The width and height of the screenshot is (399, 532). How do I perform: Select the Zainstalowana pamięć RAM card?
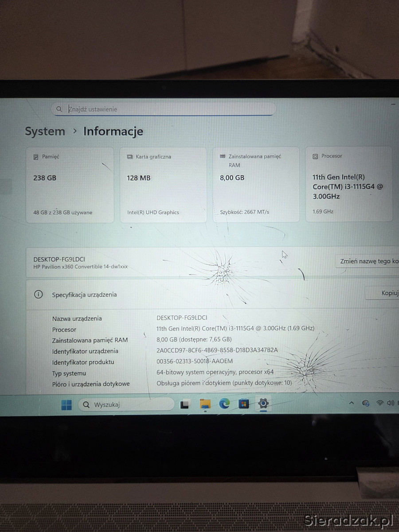click(256, 184)
